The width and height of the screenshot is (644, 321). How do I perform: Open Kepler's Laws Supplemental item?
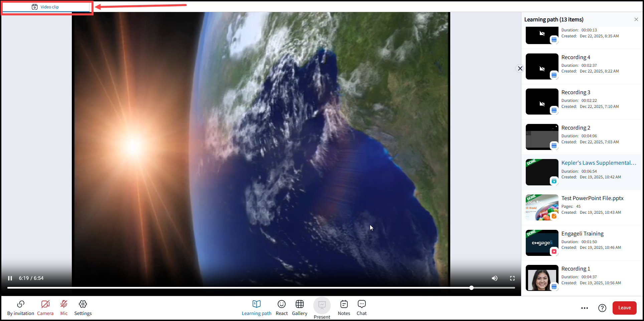point(599,163)
